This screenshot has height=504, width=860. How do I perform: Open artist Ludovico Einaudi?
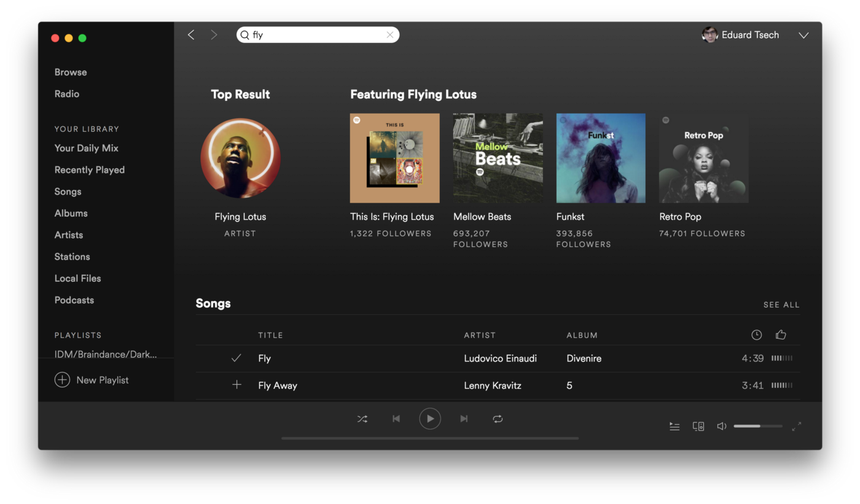(501, 359)
